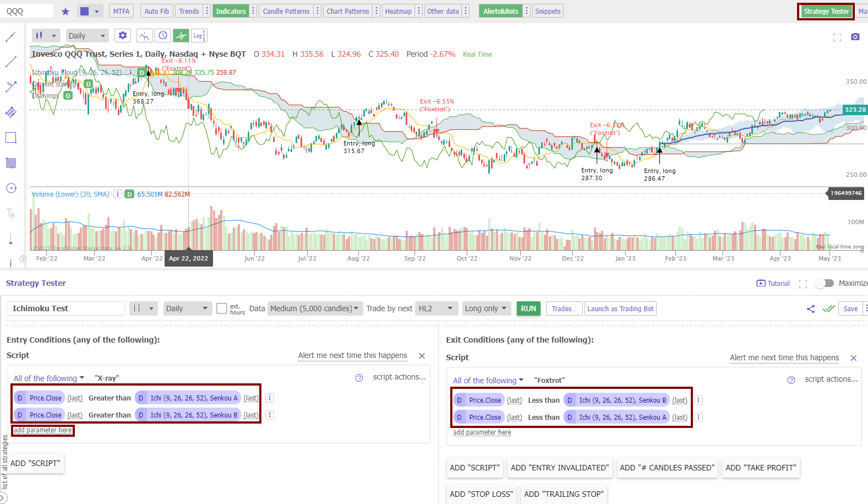The width and height of the screenshot is (868, 504).
Task: Open the MTFA tab
Action: point(121,11)
